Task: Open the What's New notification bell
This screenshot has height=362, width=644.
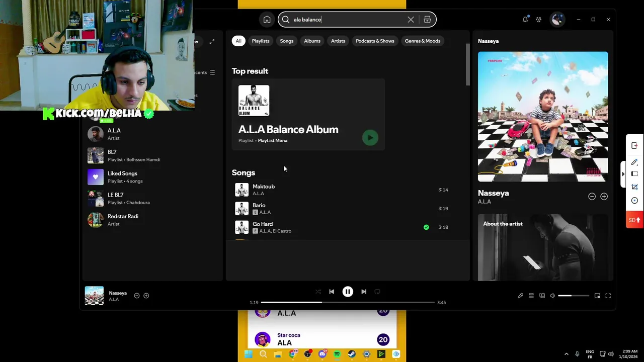Action: tap(525, 19)
